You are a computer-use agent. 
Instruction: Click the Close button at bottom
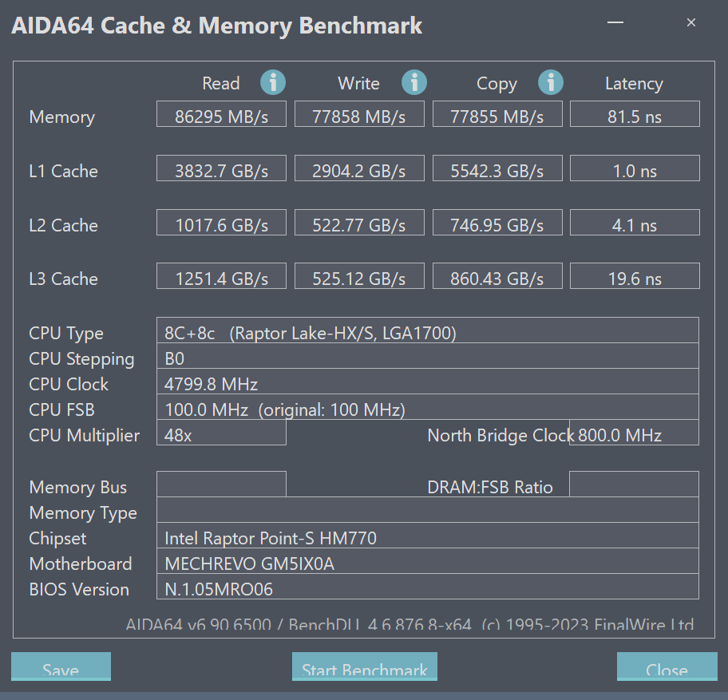pos(666,668)
